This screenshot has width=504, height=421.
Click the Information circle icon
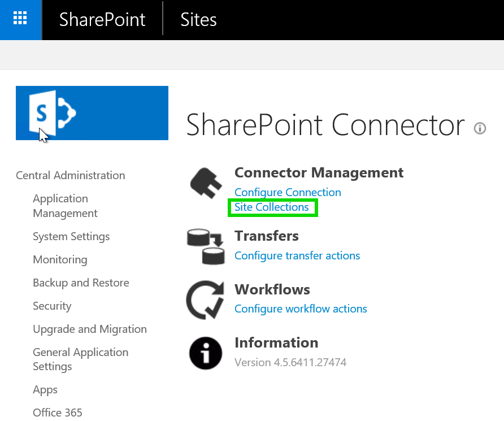[206, 352]
